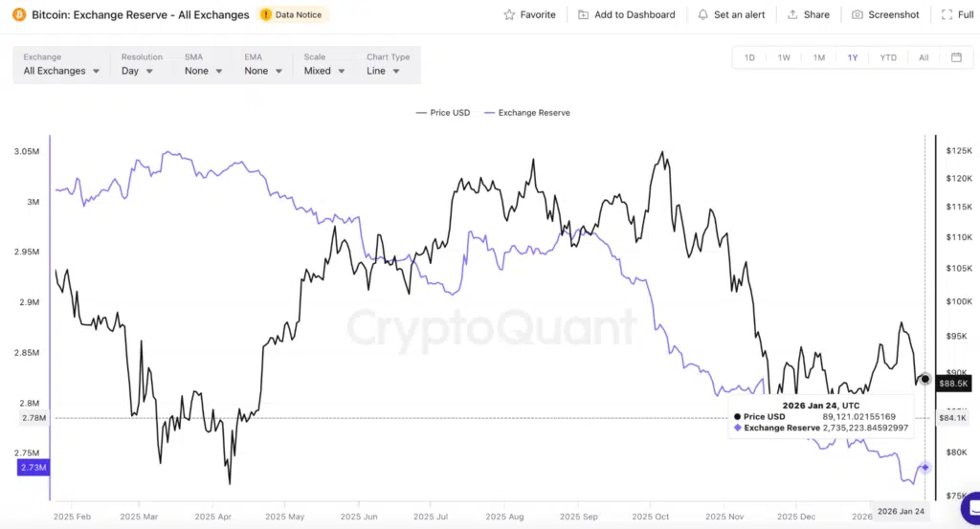Click the purple Exchange Reserve data point marker
Image resolution: width=980 pixels, height=529 pixels.
(x=925, y=467)
